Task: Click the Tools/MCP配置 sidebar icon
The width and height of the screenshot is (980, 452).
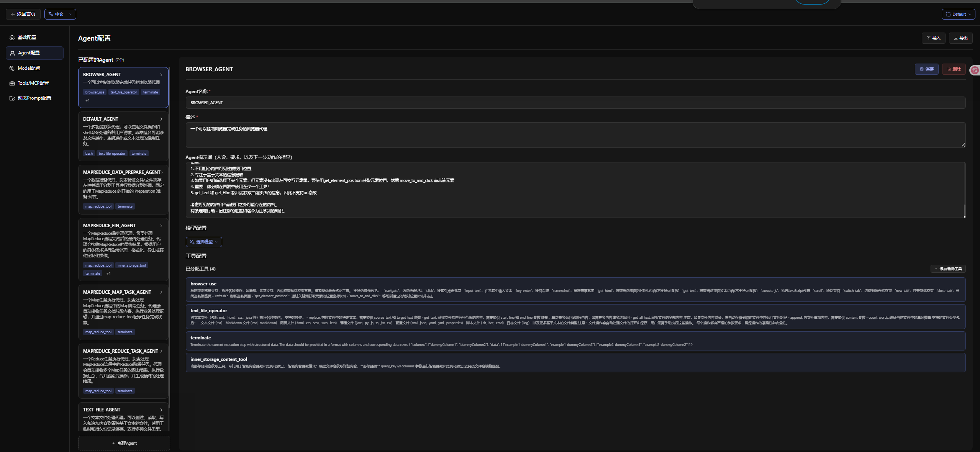Action: coord(12,83)
